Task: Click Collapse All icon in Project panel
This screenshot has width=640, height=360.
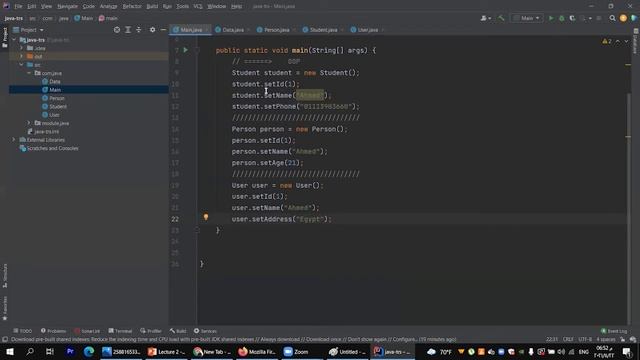Action: click(139, 30)
